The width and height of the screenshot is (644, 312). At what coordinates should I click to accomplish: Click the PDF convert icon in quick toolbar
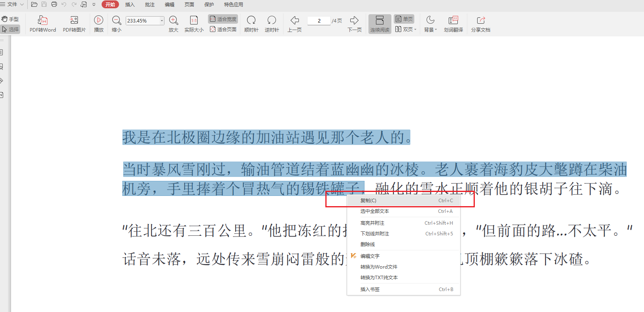pos(84,4)
